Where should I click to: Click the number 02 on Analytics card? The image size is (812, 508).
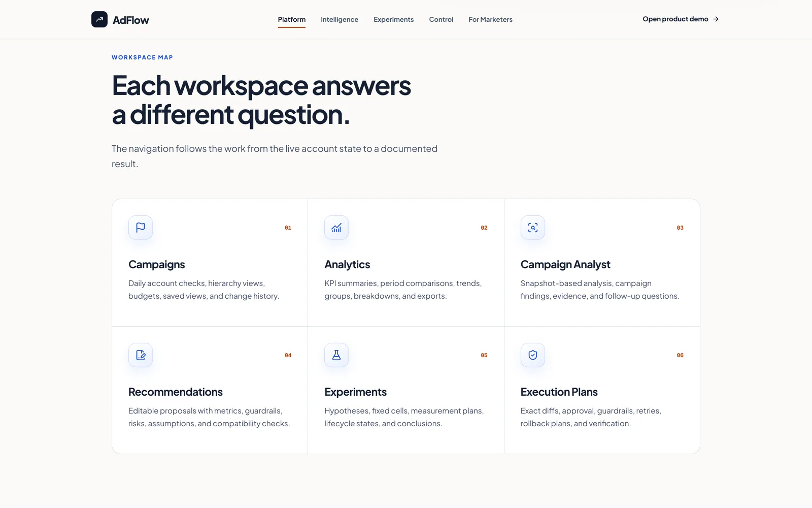tap(484, 228)
